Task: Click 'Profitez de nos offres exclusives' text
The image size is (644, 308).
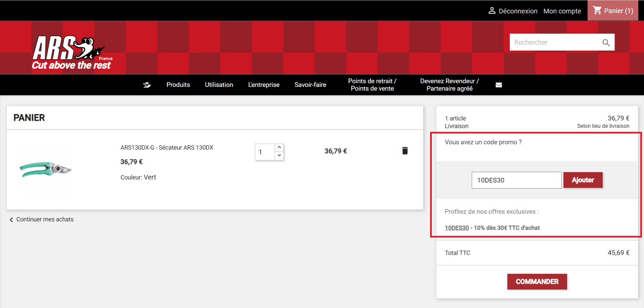Action: [x=492, y=212]
